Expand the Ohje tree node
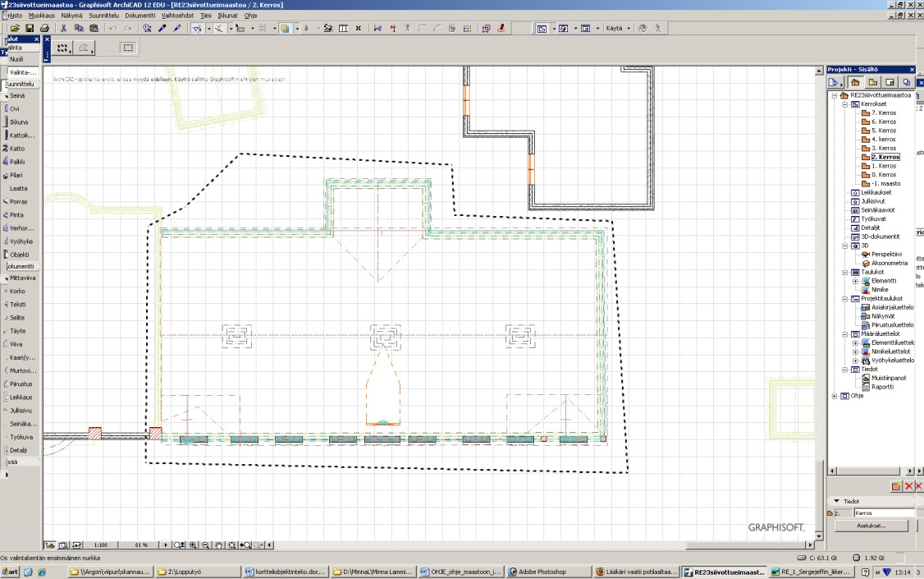The height and width of the screenshot is (579, 924). tap(835, 396)
